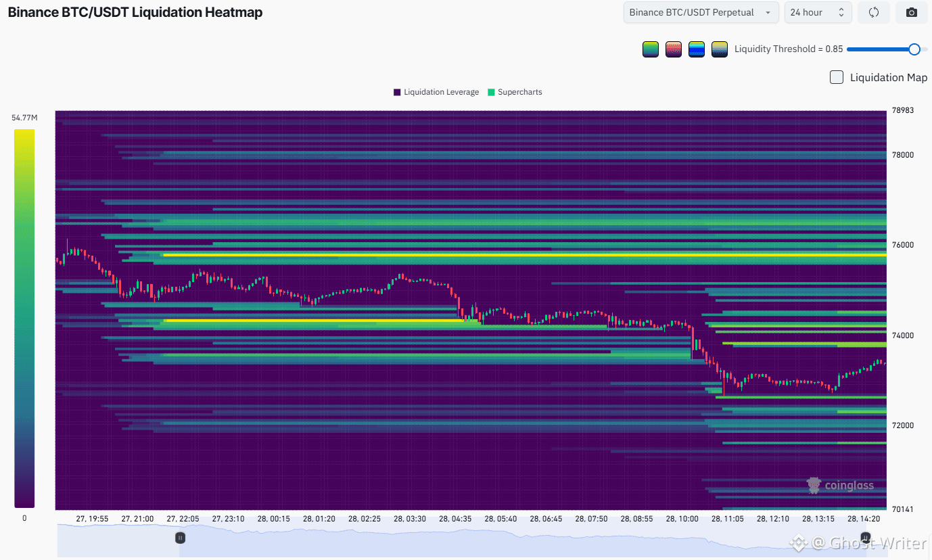Click the 0 color scale minimum value
This screenshot has height=560, width=932.
click(x=24, y=518)
